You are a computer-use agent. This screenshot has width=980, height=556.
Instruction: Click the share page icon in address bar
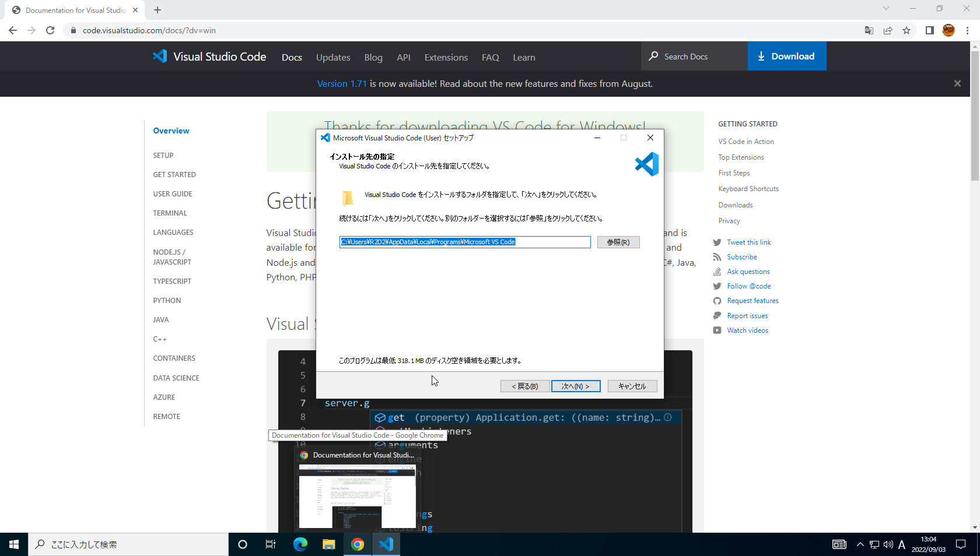click(x=888, y=30)
